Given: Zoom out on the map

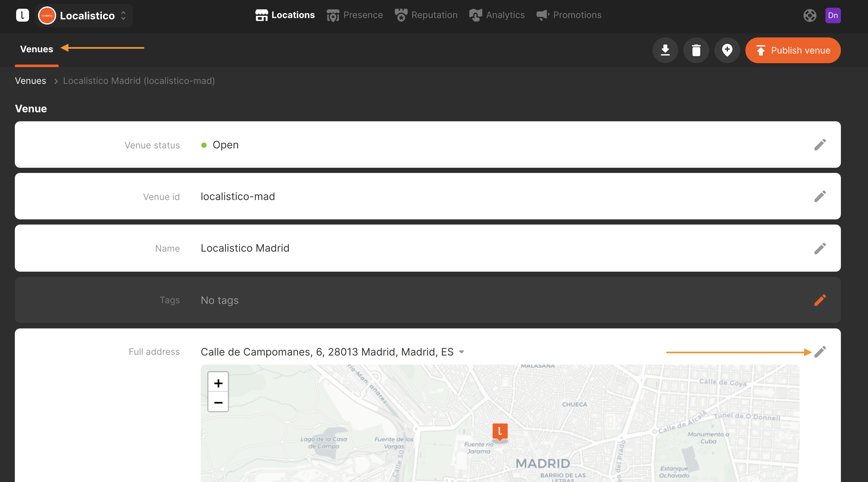Looking at the screenshot, I should click(218, 402).
